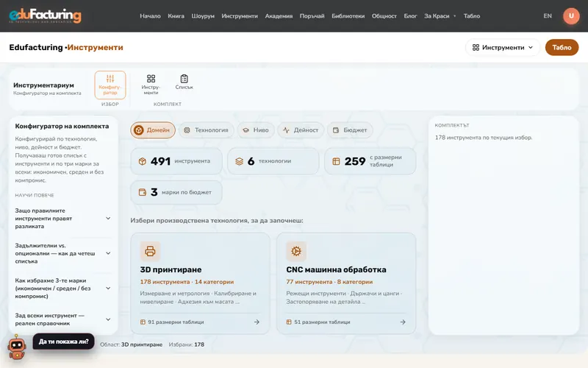Open Общност in navigation
The image size is (588, 368).
click(x=384, y=15)
